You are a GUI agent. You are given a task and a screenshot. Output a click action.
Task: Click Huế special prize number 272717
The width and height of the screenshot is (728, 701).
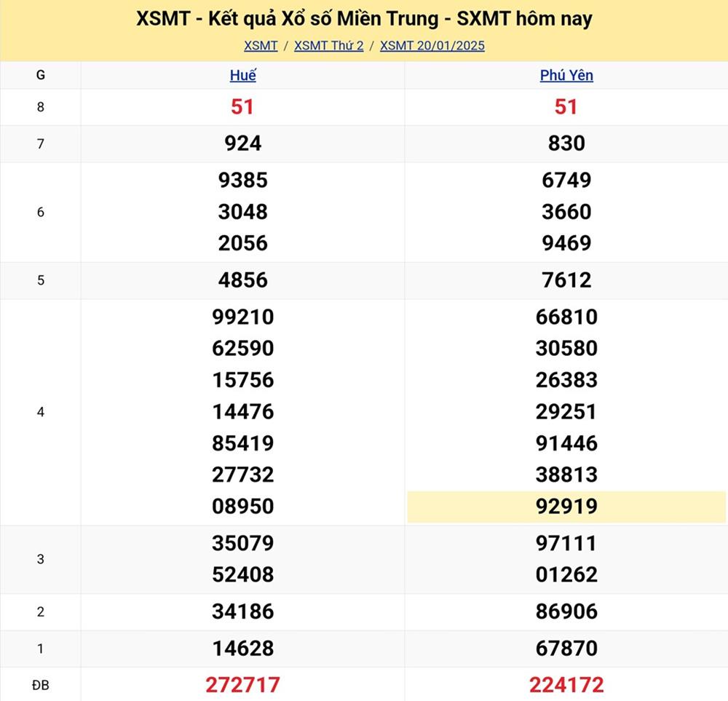(242, 684)
